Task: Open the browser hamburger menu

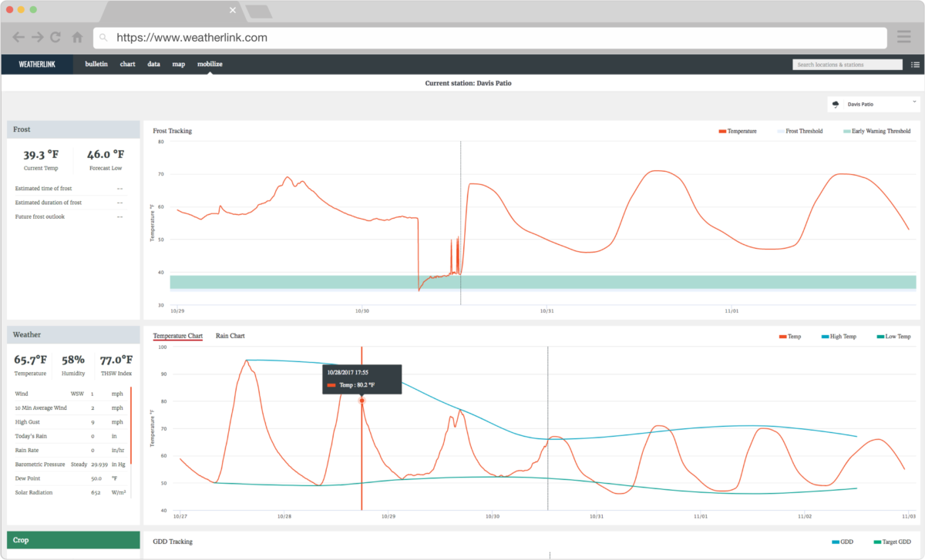Action: tap(903, 36)
